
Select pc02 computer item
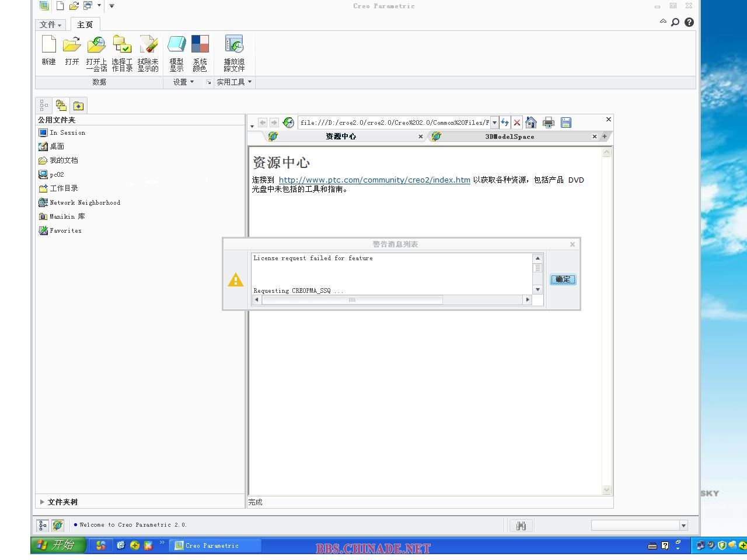pos(51,174)
